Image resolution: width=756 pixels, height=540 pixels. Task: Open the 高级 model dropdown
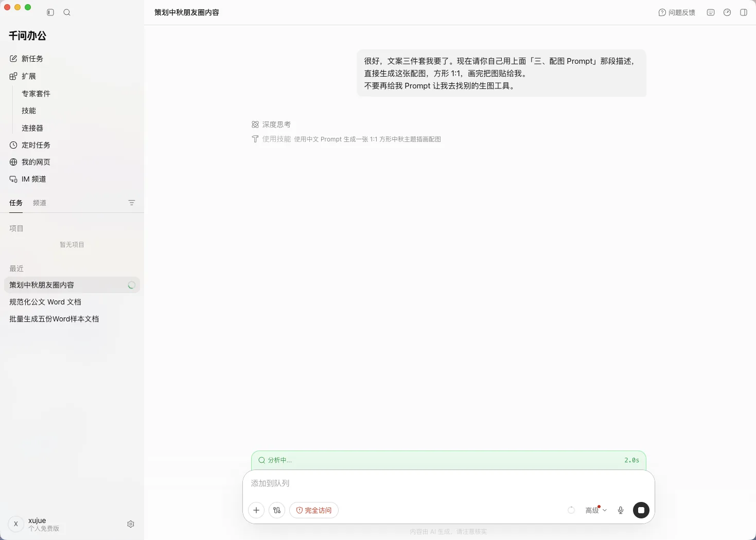point(596,510)
